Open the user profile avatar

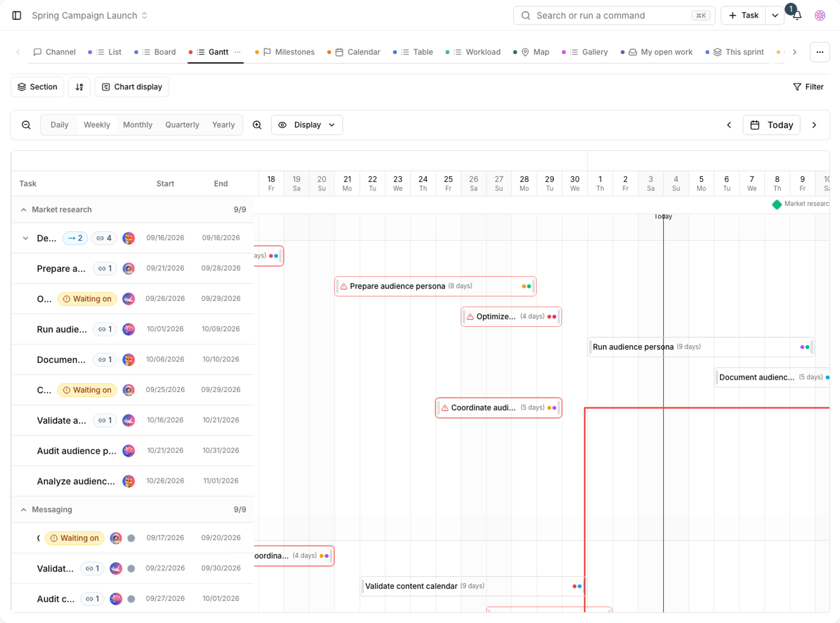[820, 16]
